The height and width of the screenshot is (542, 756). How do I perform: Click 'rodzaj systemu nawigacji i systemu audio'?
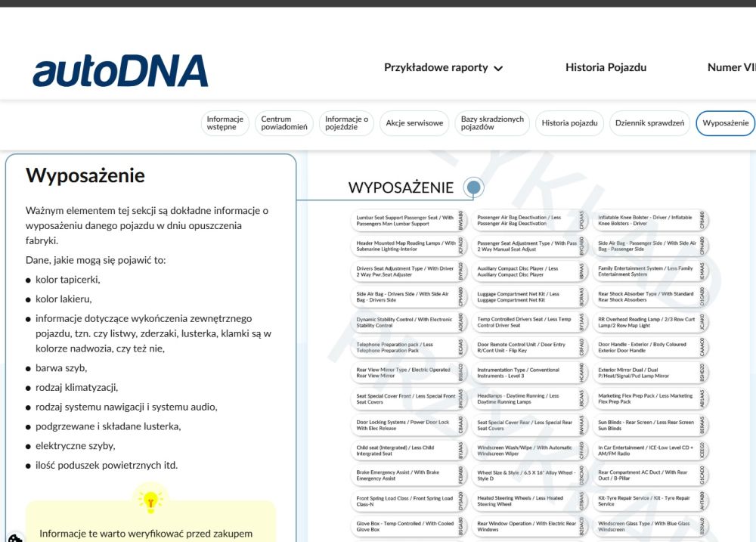pyautogui.click(x=126, y=407)
